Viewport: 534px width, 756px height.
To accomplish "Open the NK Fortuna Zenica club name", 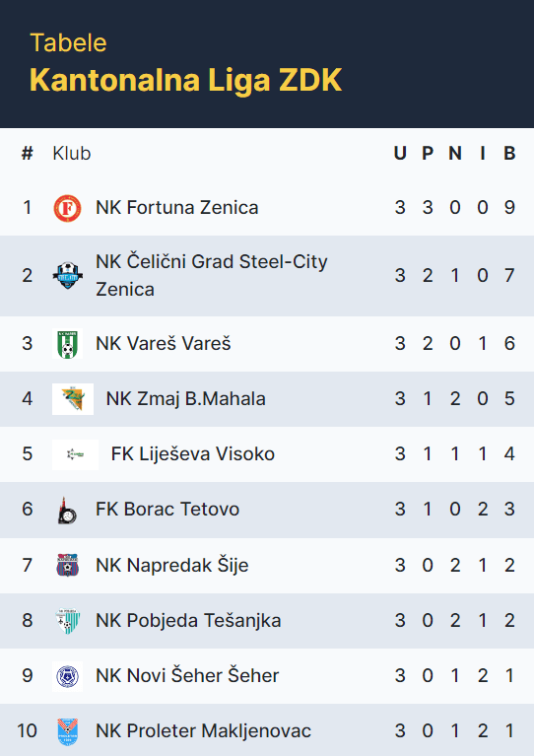I will (177, 208).
